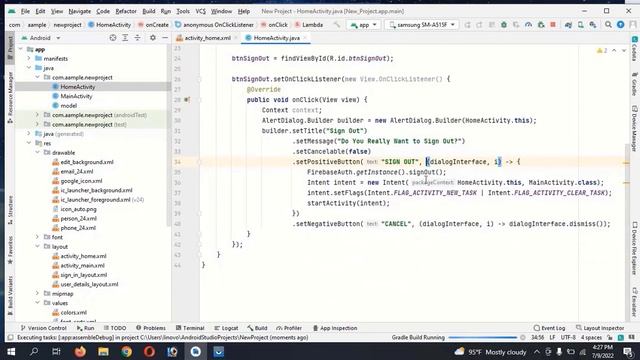Viewport: 640px width, 360px height.
Task: Click the Debug app bug icon
Action: (504, 25)
